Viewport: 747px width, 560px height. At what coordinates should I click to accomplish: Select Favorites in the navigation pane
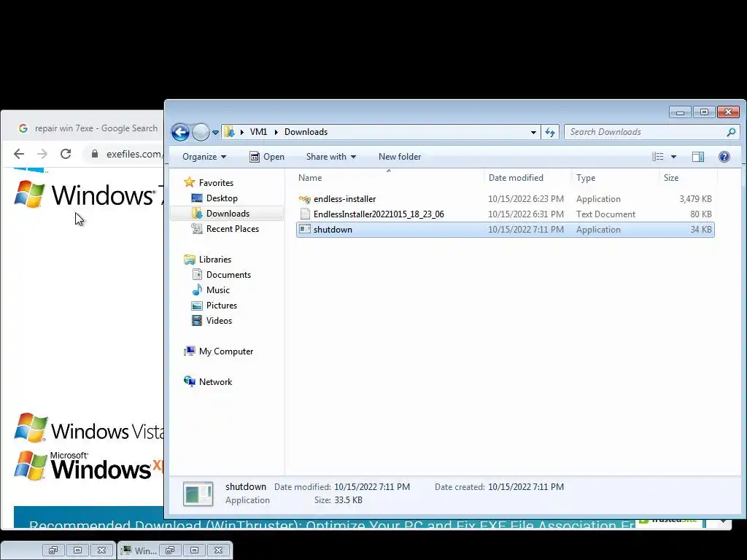point(216,183)
